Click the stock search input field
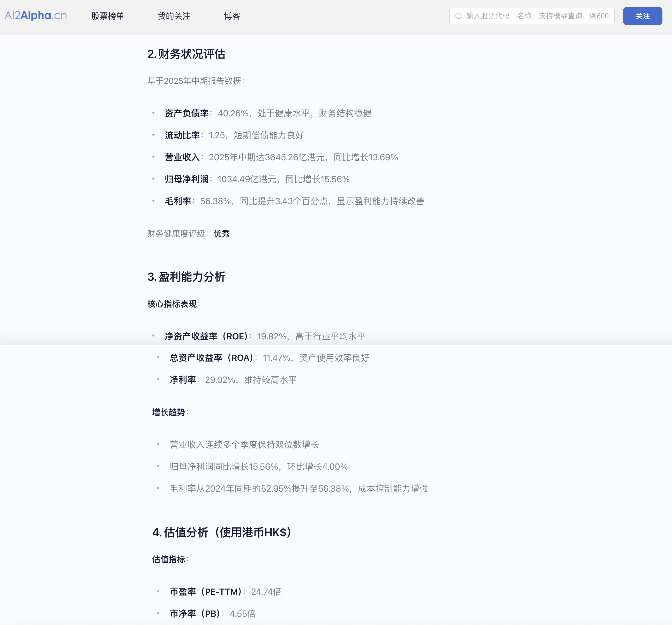 point(532,16)
